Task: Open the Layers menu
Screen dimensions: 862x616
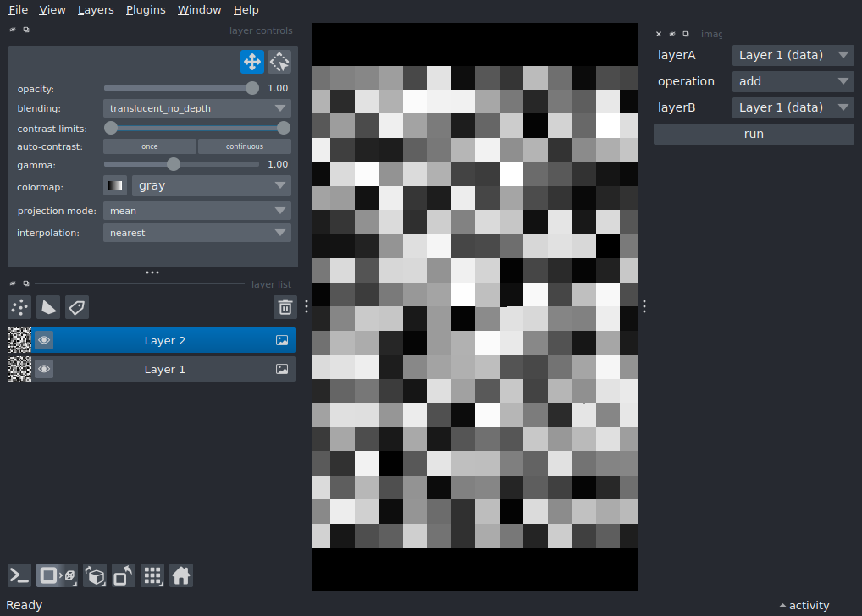Action: [x=96, y=10]
